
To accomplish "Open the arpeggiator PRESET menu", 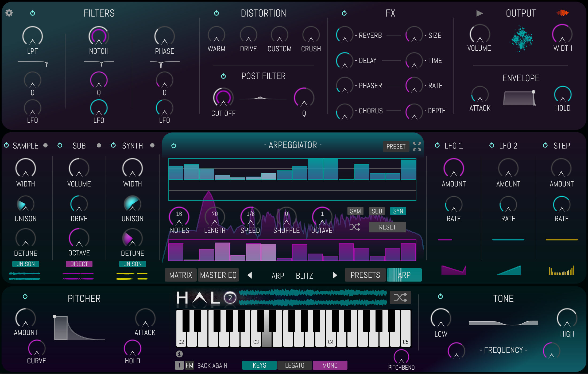I will (x=396, y=146).
